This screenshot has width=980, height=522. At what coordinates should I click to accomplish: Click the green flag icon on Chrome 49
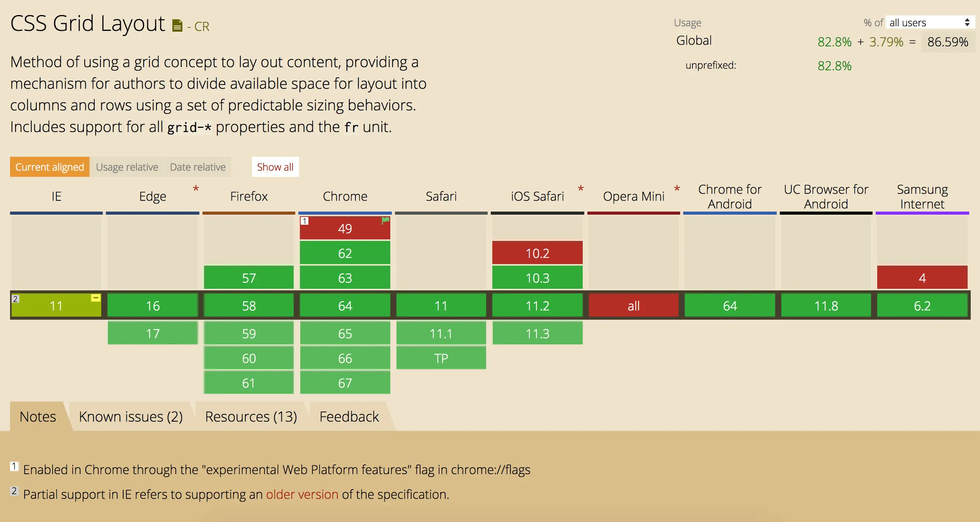coord(385,221)
